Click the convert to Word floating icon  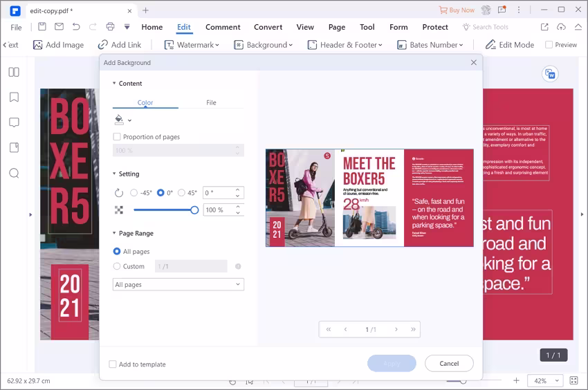(550, 74)
